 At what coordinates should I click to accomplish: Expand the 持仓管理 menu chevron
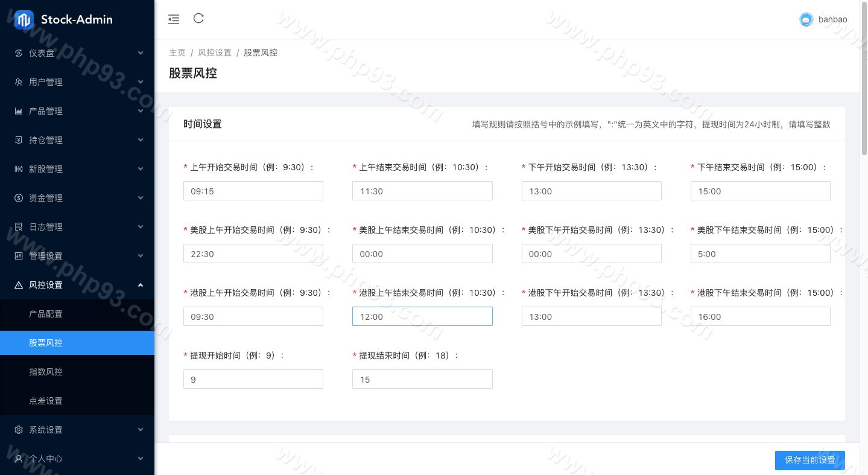click(x=141, y=140)
